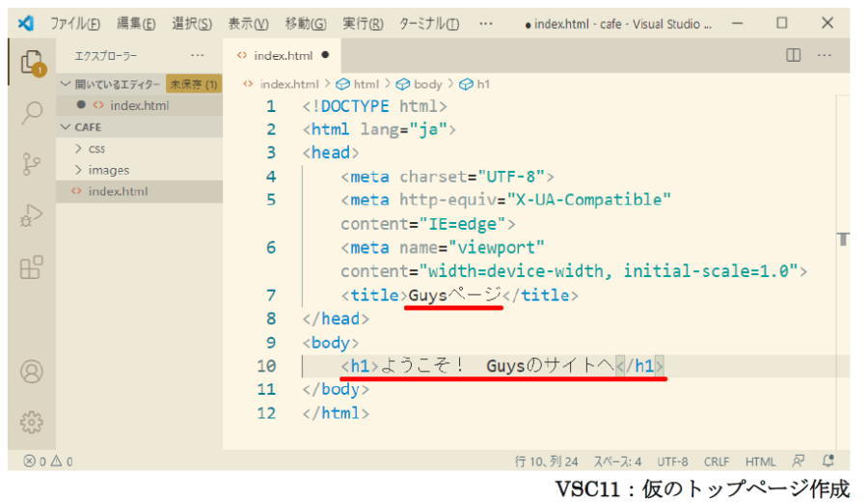Click the closing </html> tag
Viewport: 868px width, 502px height.
point(336,413)
